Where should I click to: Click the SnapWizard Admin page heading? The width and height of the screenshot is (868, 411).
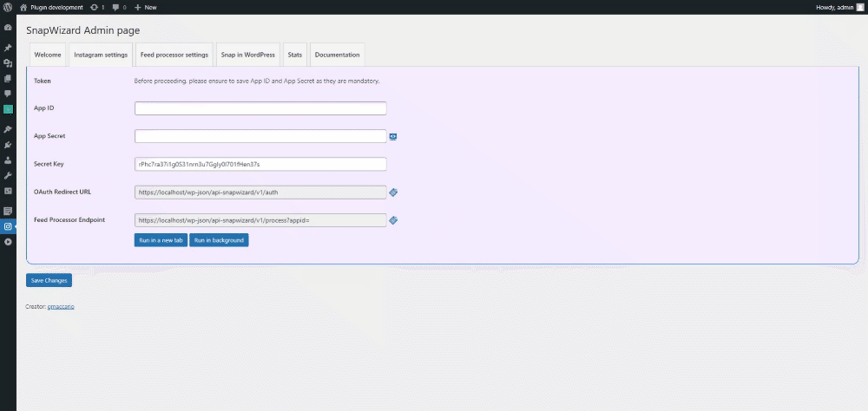83,30
